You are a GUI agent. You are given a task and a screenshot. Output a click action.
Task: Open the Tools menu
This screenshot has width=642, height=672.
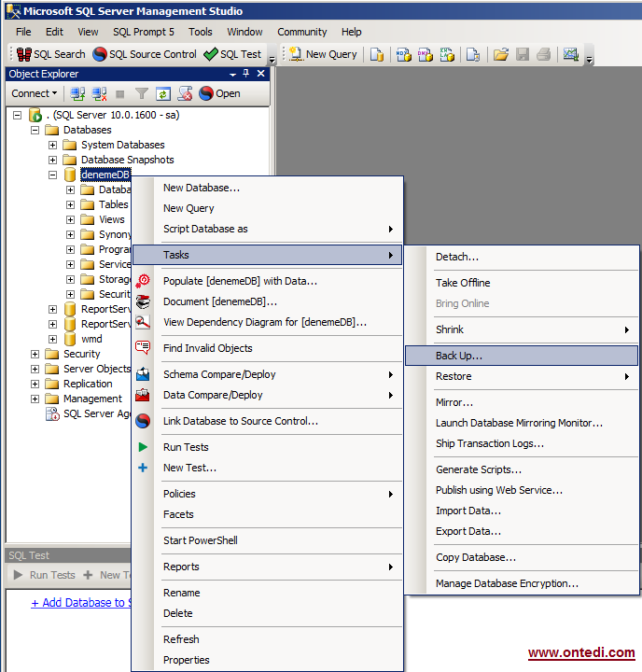[200, 32]
